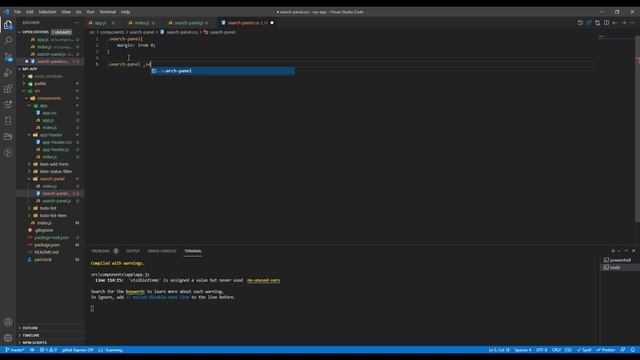Add a new terminal with plus icon
Screen dimensions: 640x360
[613, 251]
